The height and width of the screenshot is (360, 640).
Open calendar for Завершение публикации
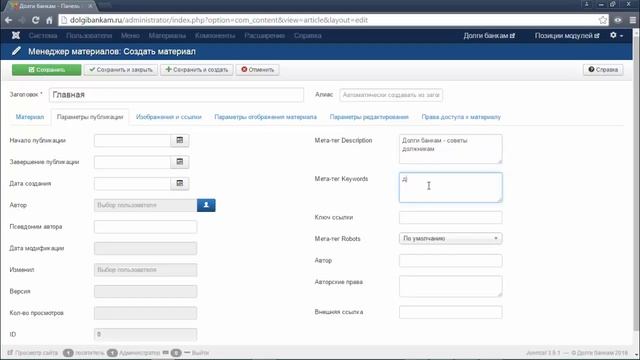[180, 162]
